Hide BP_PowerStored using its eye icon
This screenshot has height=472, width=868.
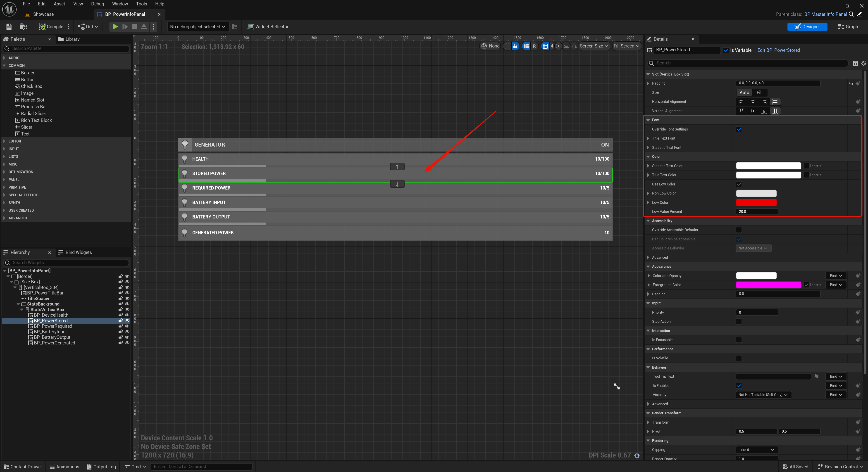[x=127, y=321]
